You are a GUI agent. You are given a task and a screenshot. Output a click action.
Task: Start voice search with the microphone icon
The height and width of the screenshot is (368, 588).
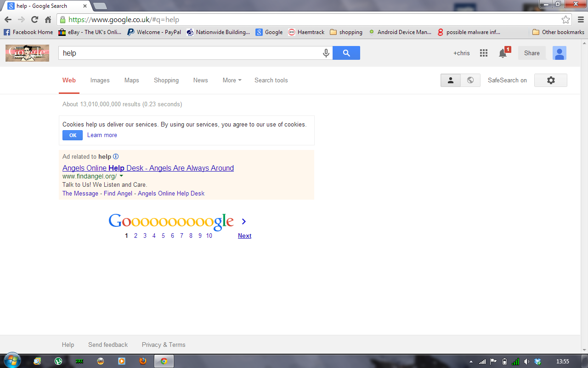tap(326, 53)
